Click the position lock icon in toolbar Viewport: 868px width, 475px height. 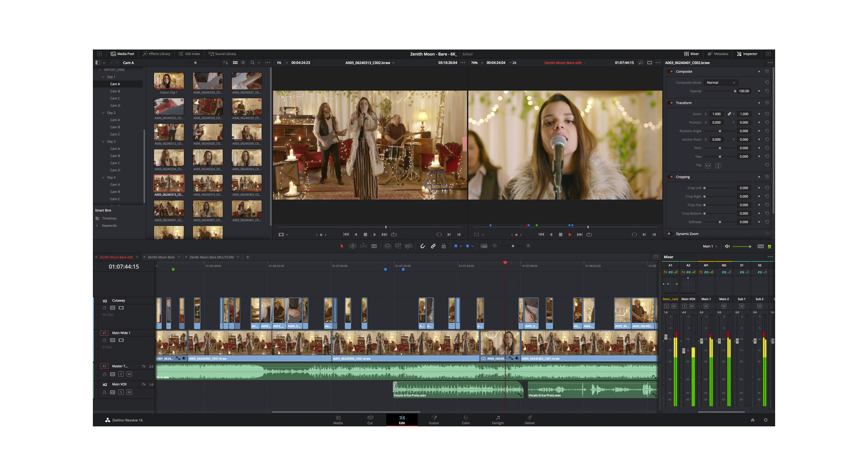click(444, 246)
